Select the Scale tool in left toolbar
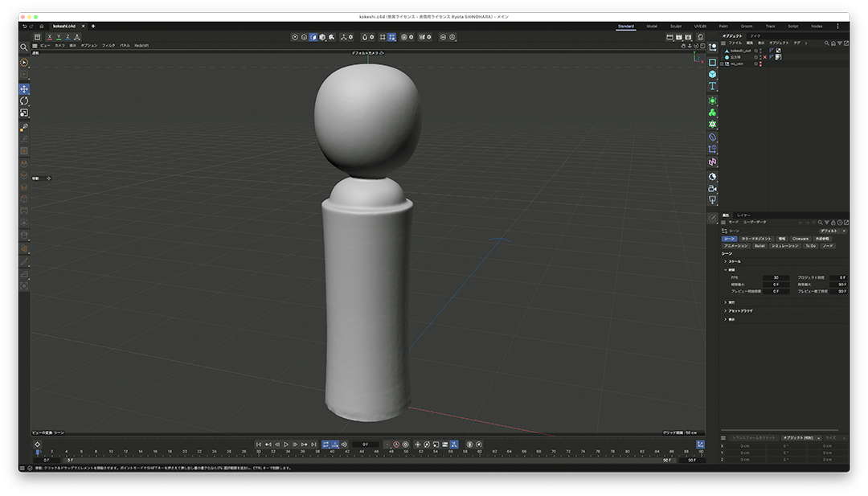868x496 pixels. point(24,113)
